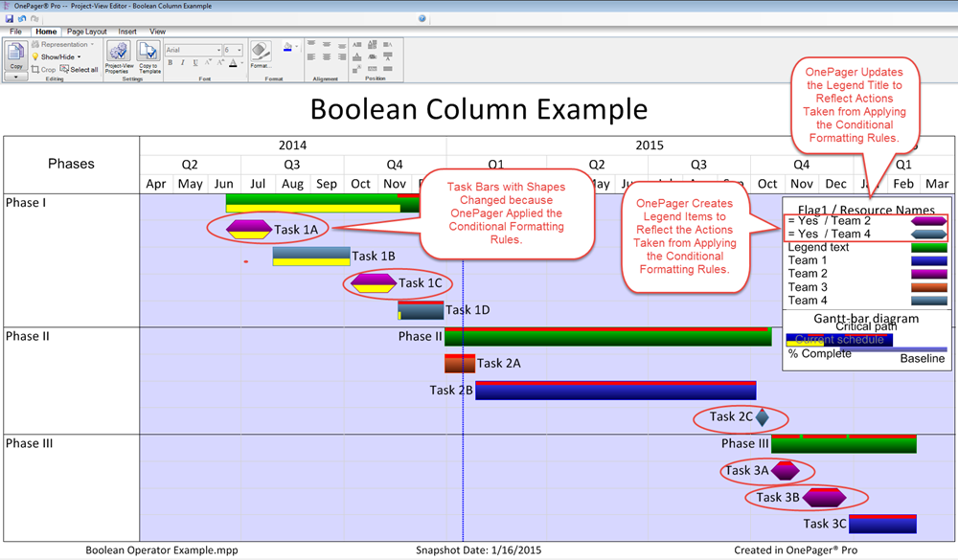This screenshot has height=560, width=958.
Task: Click the Help question mark icon
Action: (x=422, y=18)
